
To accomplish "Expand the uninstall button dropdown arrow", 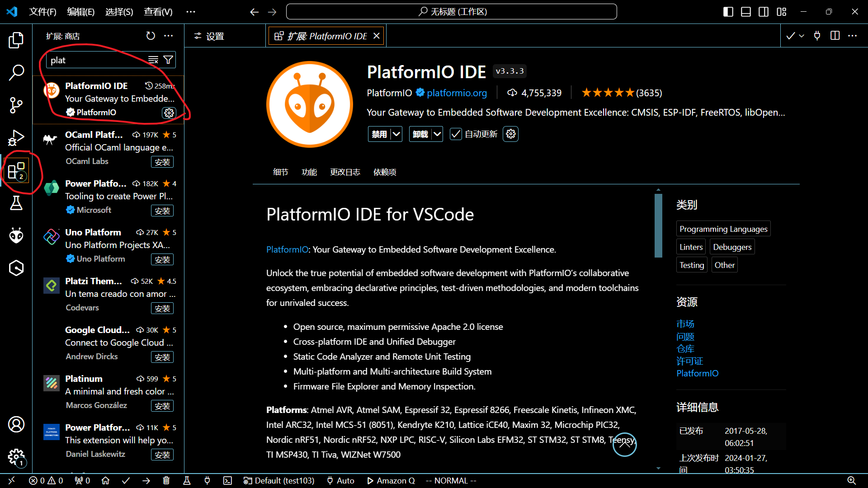I will [437, 134].
